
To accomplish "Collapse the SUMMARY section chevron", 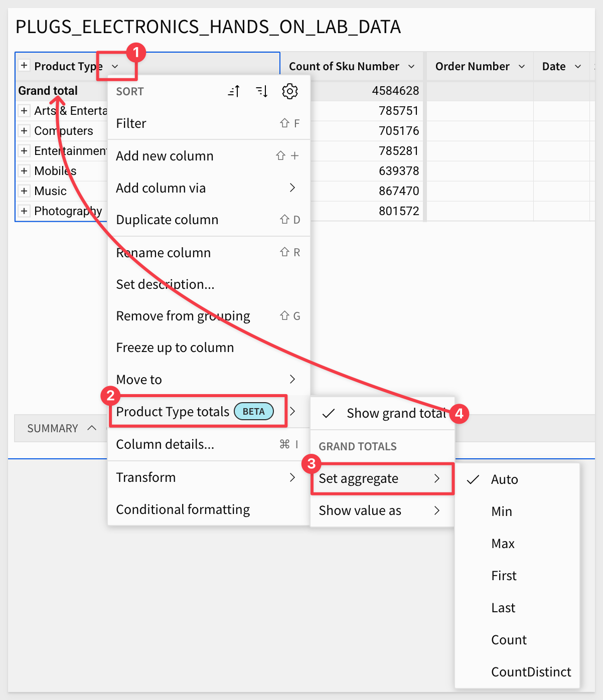I will (x=92, y=428).
